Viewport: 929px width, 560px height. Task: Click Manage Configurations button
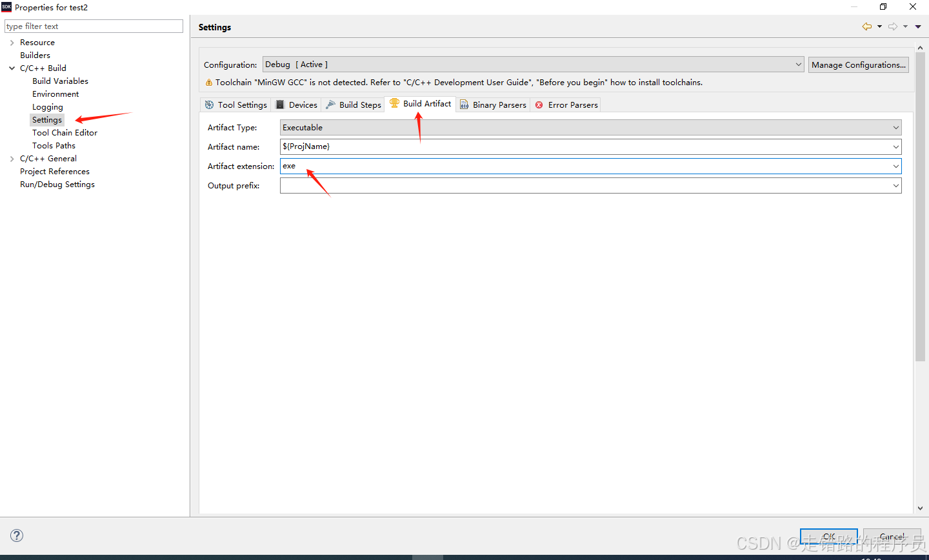[858, 65]
